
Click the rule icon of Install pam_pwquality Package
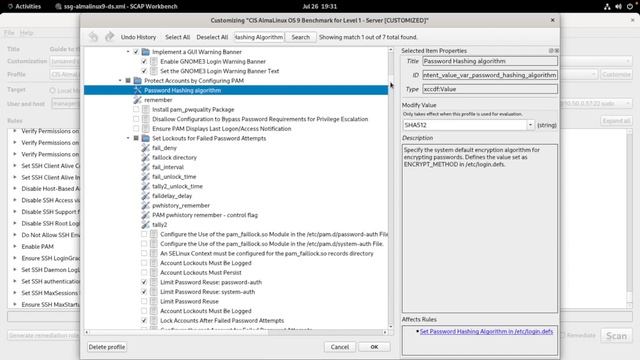tap(146, 109)
